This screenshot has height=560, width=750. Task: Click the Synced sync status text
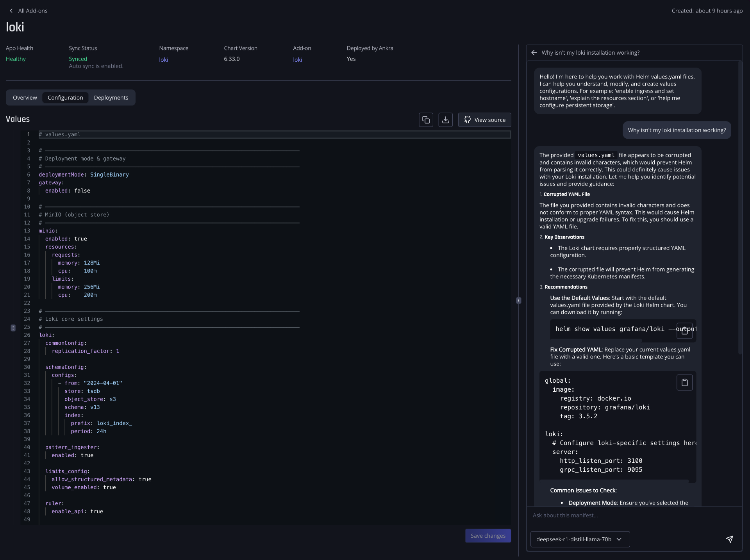(x=78, y=59)
